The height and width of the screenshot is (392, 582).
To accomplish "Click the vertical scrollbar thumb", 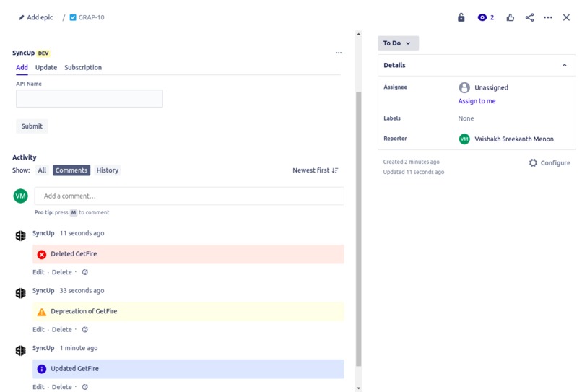I will pyautogui.click(x=359, y=229).
